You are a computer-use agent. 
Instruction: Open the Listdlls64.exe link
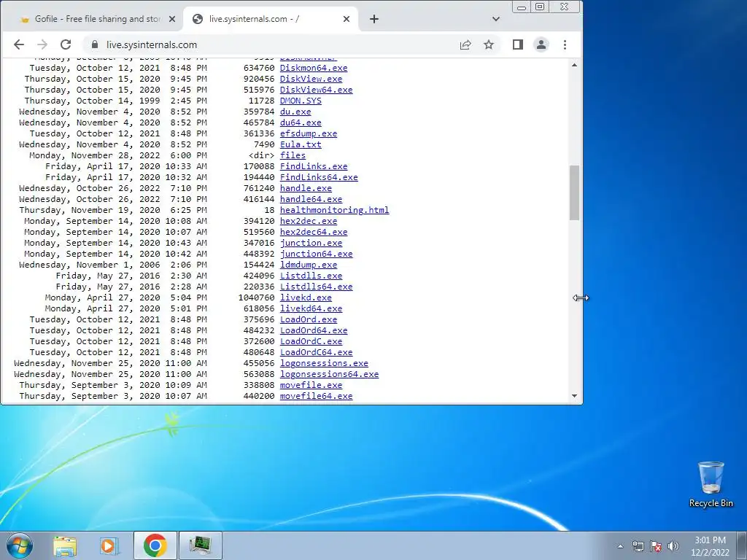pos(317,287)
